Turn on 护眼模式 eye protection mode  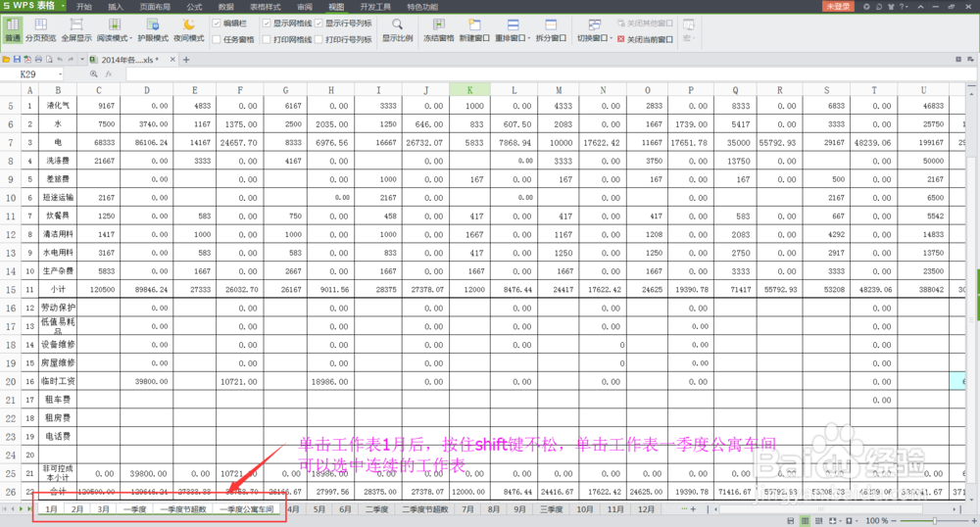(x=153, y=30)
